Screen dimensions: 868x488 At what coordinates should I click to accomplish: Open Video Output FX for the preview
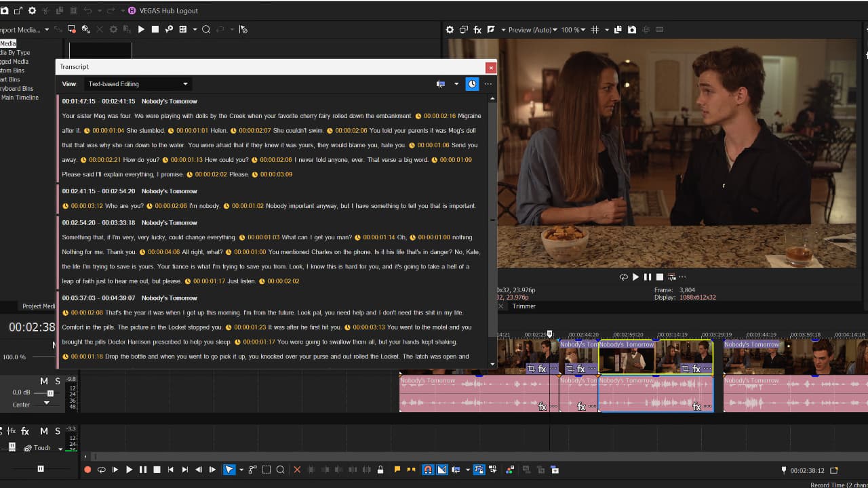pyautogui.click(x=477, y=29)
